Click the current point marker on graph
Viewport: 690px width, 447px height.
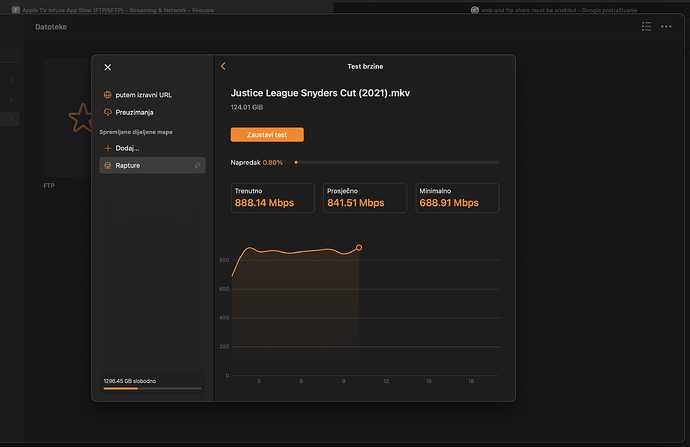(x=359, y=248)
